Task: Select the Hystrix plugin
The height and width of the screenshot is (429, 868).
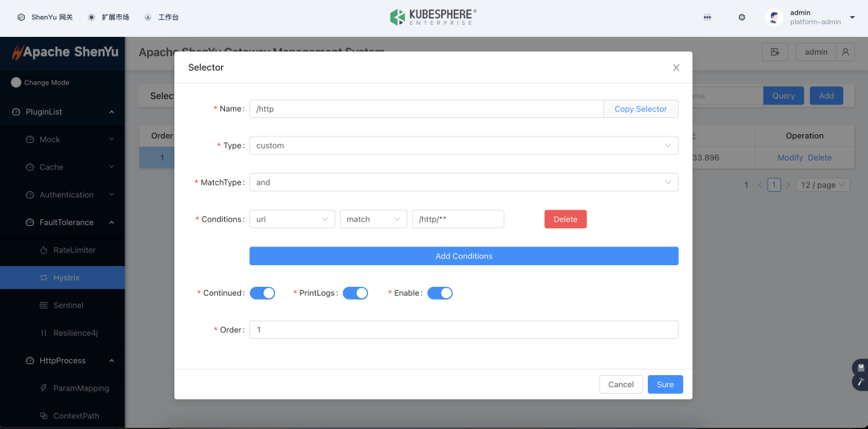Action: pyautogui.click(x=62, y=277)
